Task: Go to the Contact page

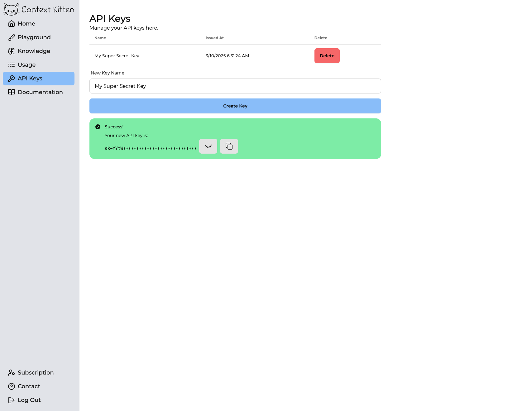Action: (39, 386)
